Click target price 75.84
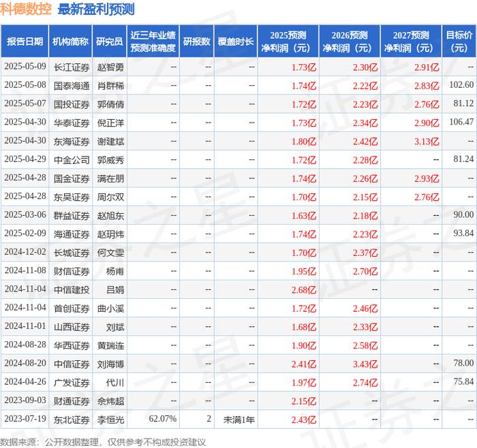 click(463, 382)
